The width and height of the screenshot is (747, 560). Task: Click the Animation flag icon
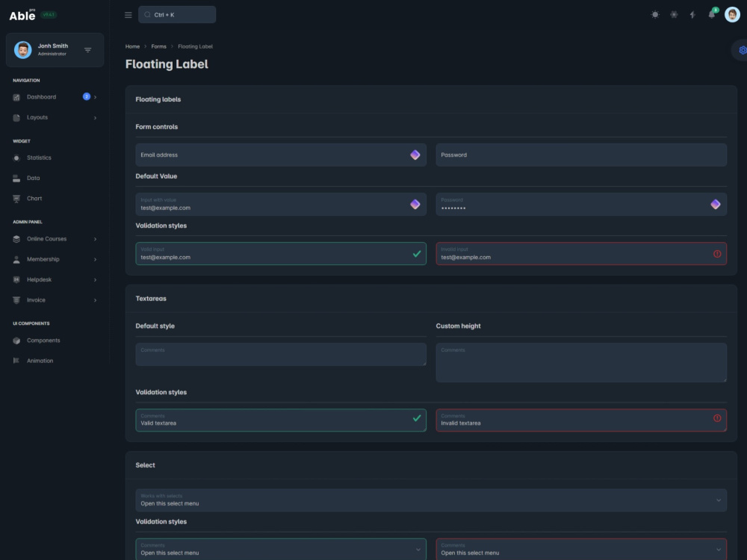pos(16,361)
